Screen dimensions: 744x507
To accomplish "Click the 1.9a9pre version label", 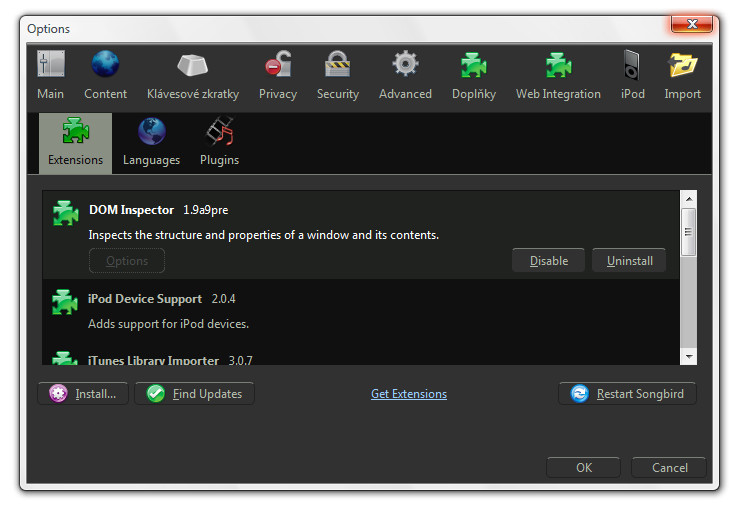I will point(205,210).
